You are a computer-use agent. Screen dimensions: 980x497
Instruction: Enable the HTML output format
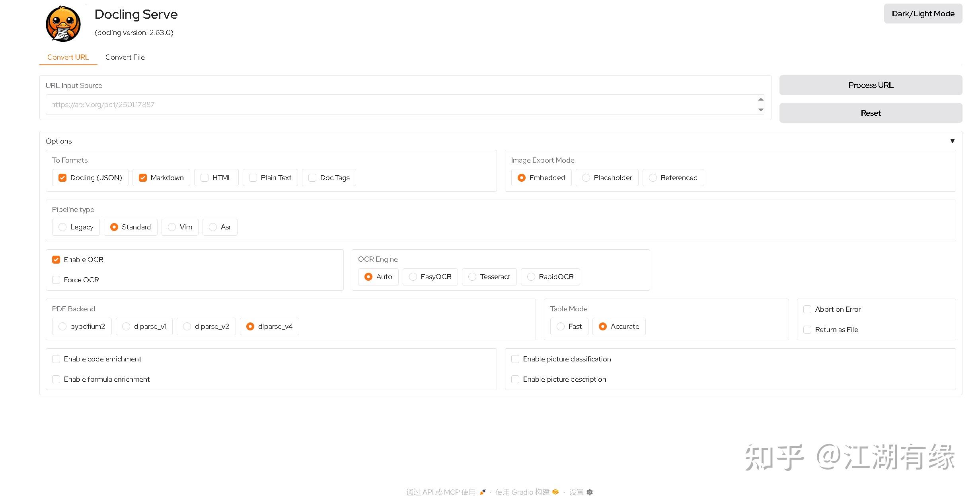205,178
